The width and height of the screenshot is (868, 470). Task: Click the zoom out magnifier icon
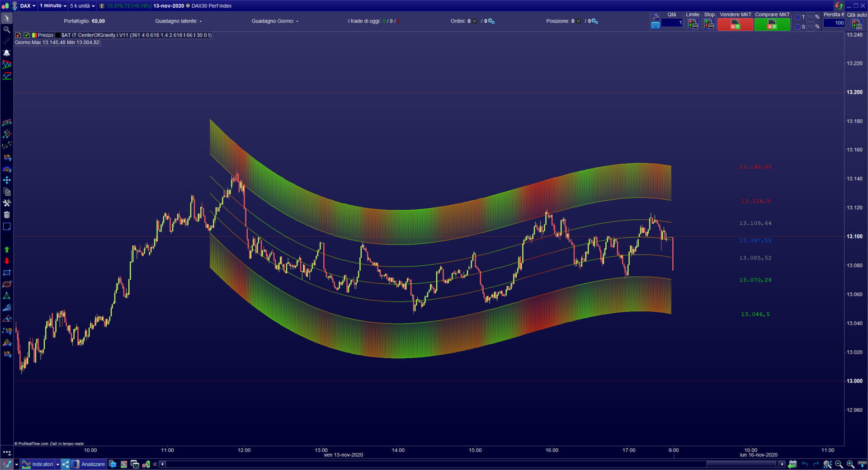tap(839, 464)
